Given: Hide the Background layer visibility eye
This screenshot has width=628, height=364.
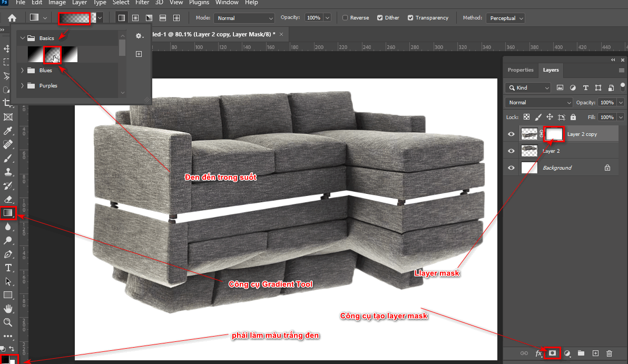Looking at the screenshot, I should click(x=510, y=168).
